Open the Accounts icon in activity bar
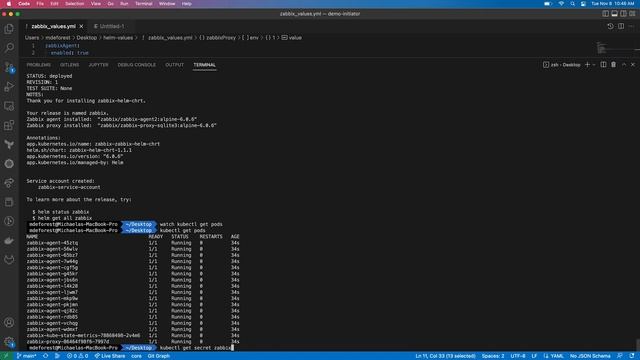This screenshot has height=360, width=640. [9, 322]
